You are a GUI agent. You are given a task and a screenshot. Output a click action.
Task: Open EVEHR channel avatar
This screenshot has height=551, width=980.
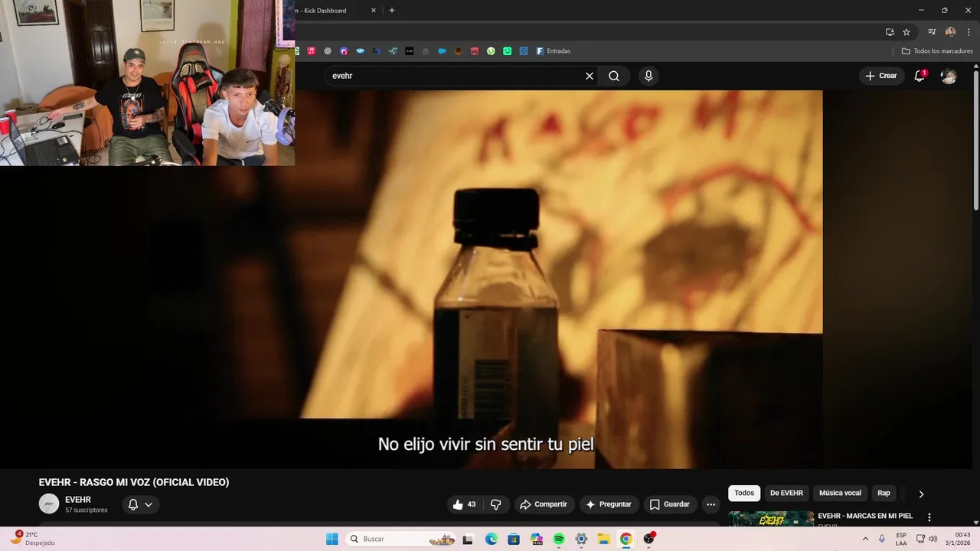[x=49, y=504]
